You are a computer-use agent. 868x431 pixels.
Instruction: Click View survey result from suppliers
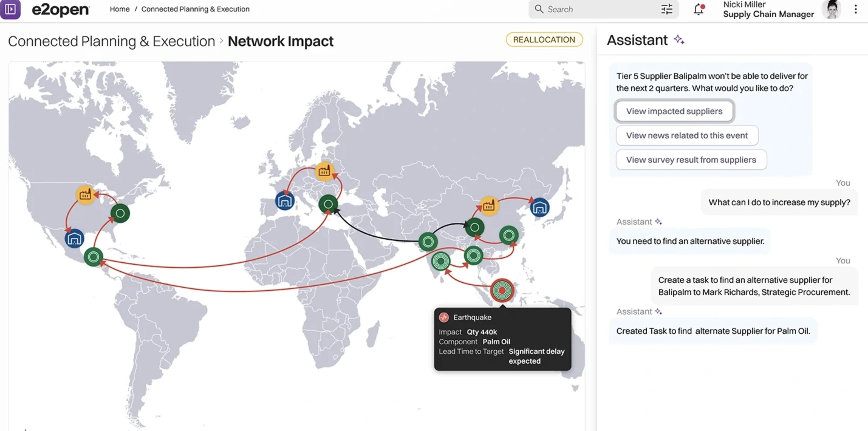click(691, 160)
